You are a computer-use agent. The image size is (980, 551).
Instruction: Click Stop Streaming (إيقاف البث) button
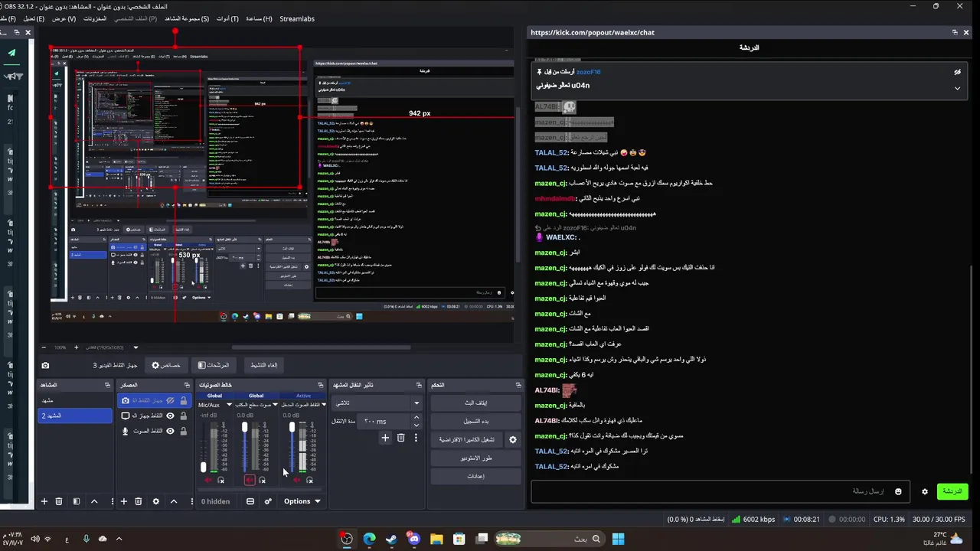tap(475, 403)
